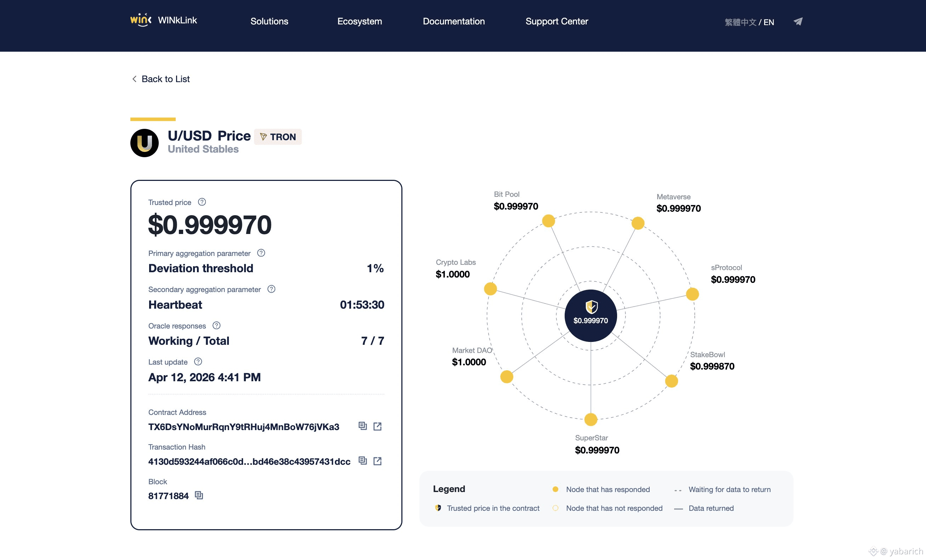Go to Support Center
This screenshot has height=560, width=926.
[557, 21]
